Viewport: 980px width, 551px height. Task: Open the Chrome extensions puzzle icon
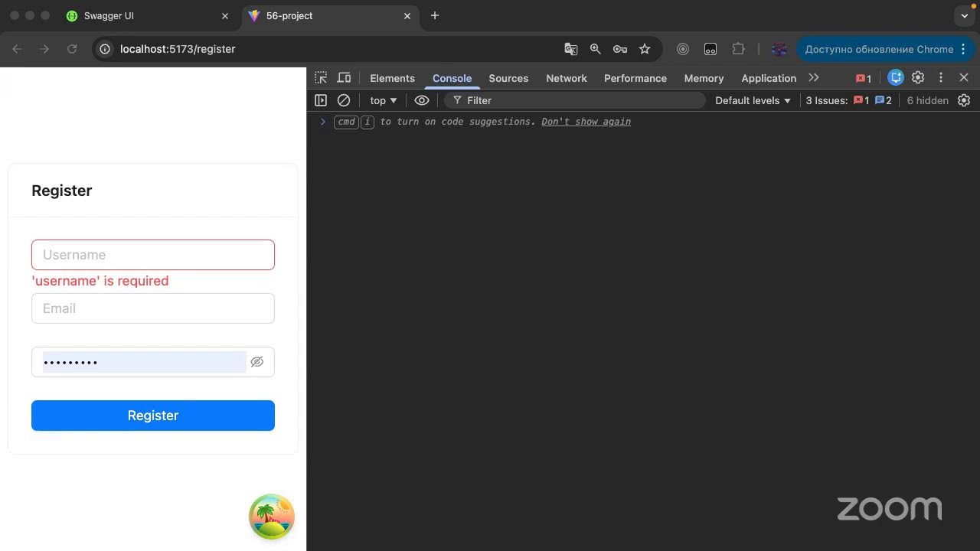click(738, 49)
